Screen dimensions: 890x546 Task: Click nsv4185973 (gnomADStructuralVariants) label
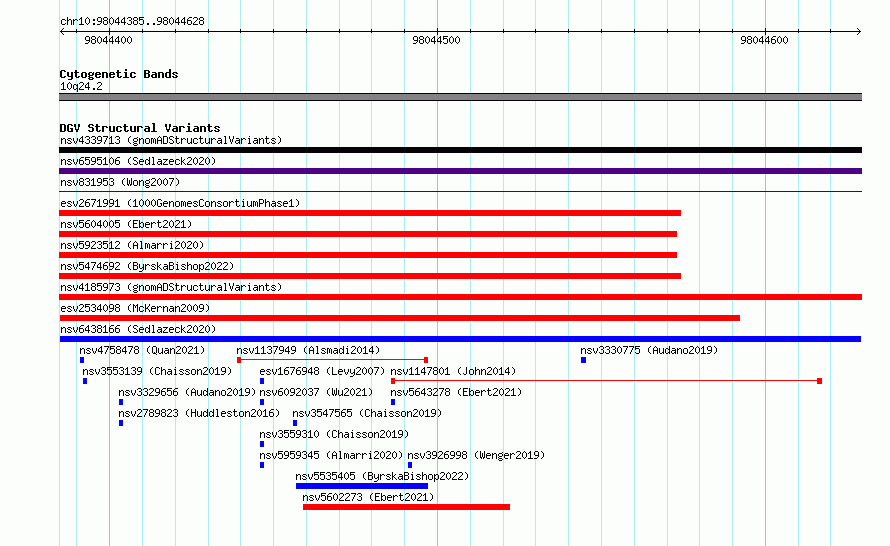(x=171, y=287)
